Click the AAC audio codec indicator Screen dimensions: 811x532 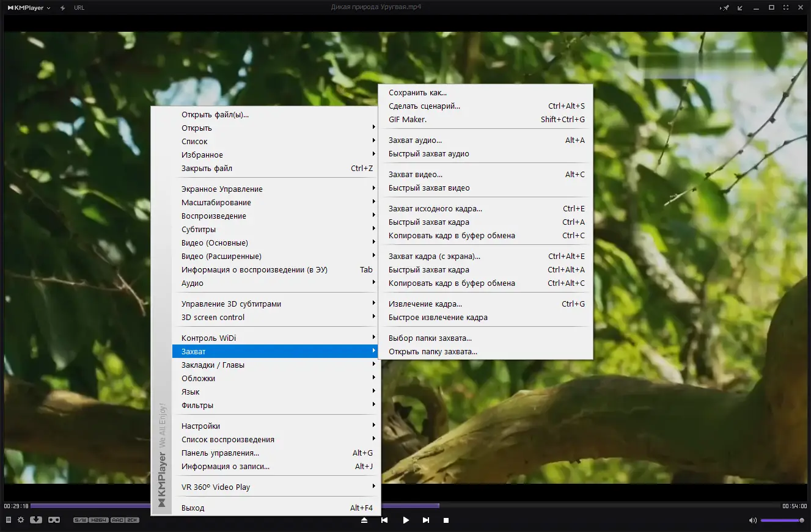117,520
